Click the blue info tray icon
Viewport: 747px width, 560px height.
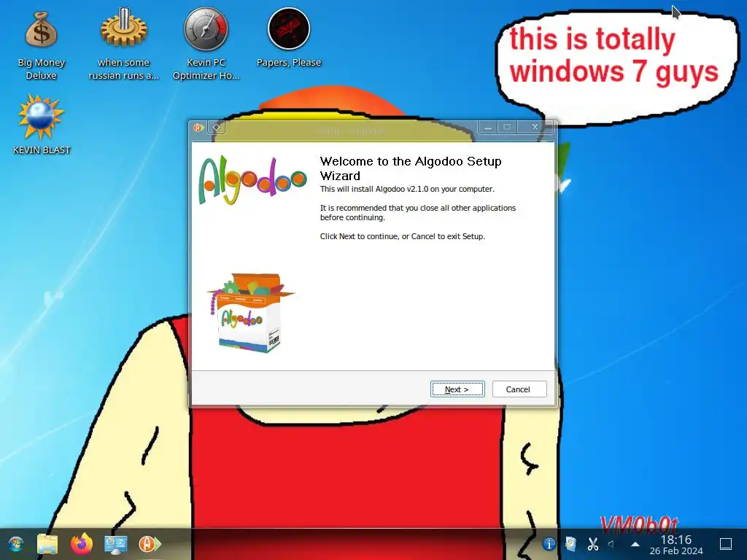pos(549,544)
